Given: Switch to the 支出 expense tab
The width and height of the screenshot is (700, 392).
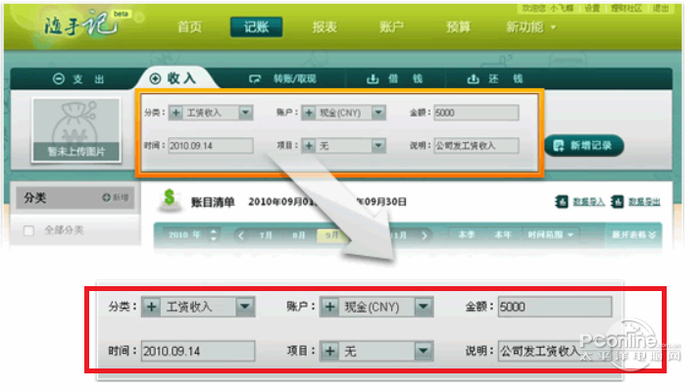Looking at the screenshot, I should tap(79, 79).
